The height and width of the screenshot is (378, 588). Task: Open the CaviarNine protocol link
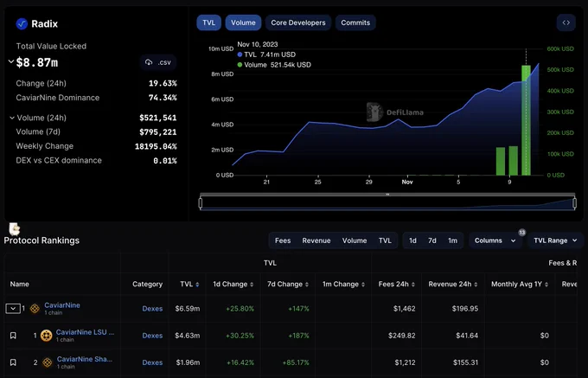coord(62,305)
